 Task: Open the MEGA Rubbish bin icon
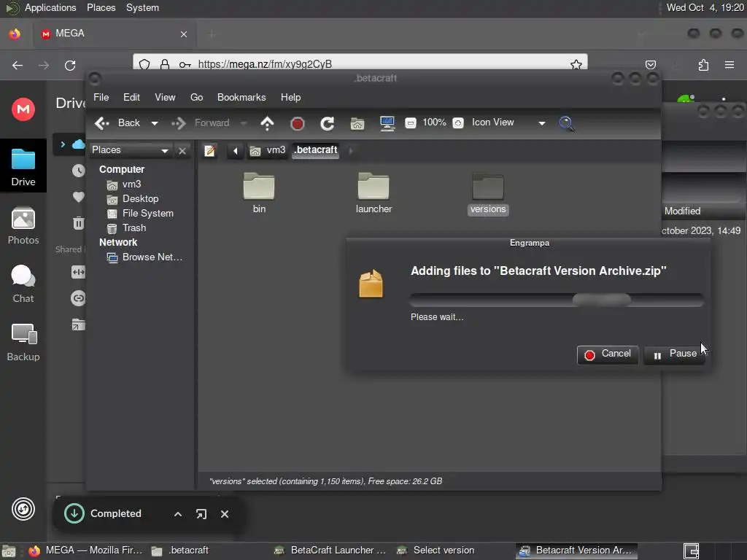point(78,223)
